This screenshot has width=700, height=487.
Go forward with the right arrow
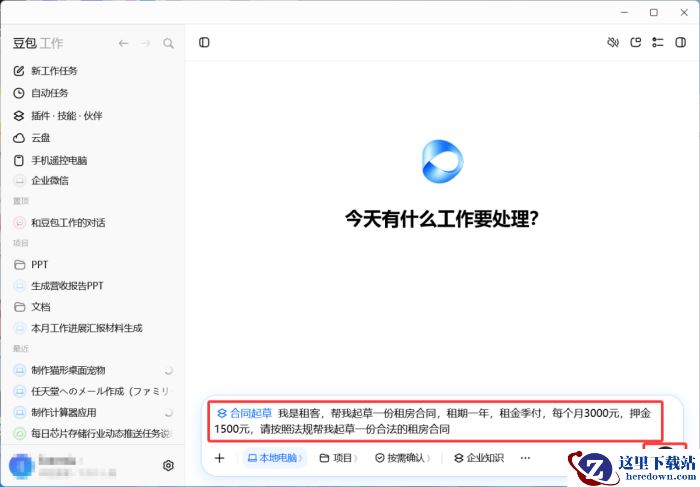(x=146, y=43)
